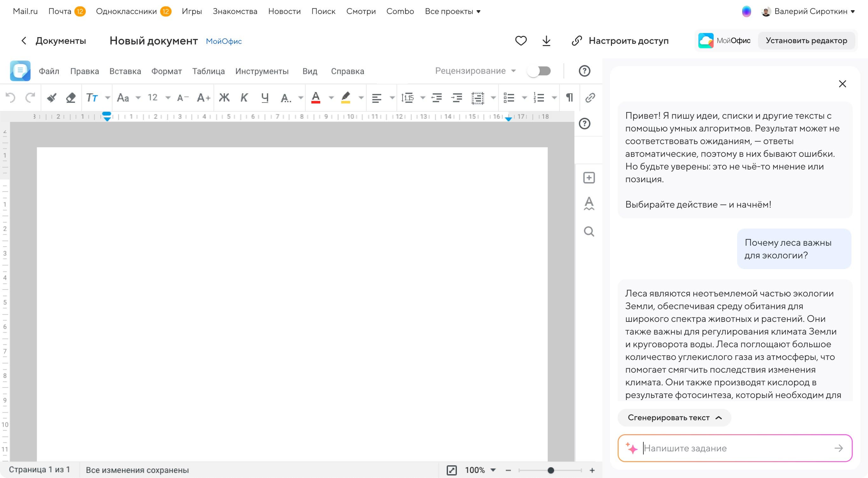Open the font size 12 dropdown
Image resolution: width=868 pixels, height=478 pixels.
click(167, 98)
